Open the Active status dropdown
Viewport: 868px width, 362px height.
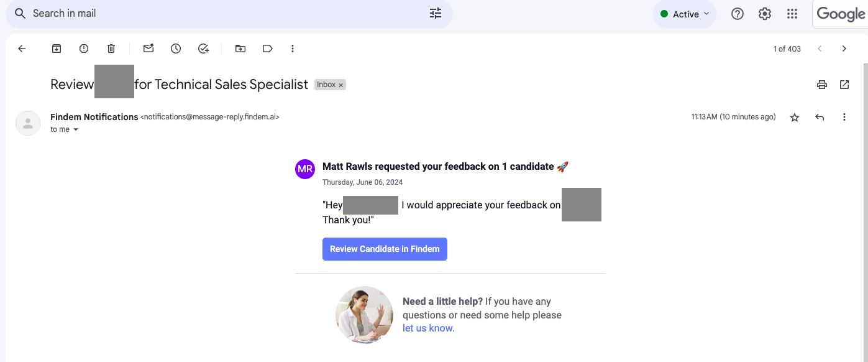[x=685, y=14]
